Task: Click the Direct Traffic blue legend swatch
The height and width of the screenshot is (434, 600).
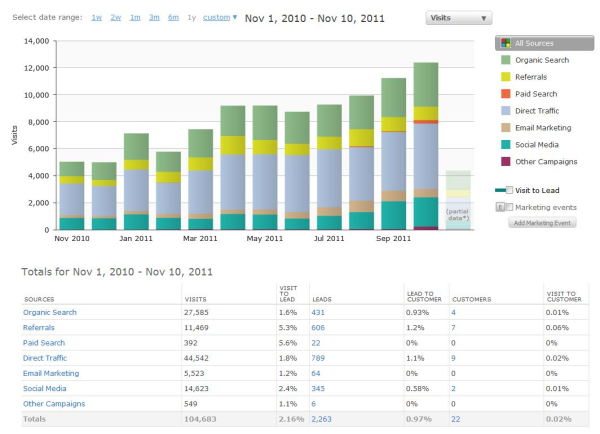Action: click(x=504, y=110)
